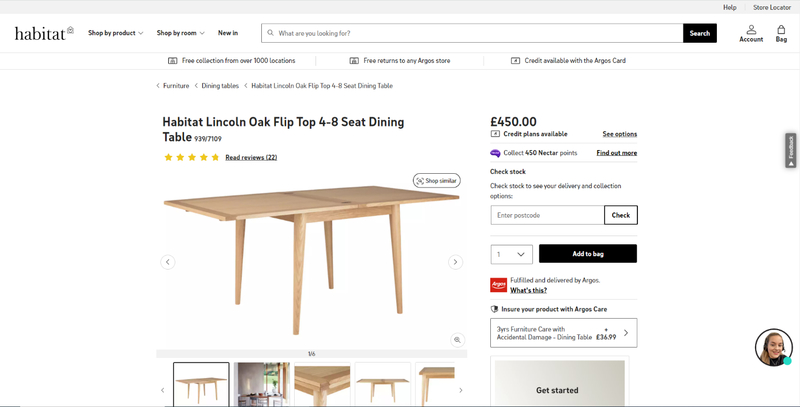Screen dimensions: 800x407
Task: Open the Account icon
Action: tap(751, 33)
